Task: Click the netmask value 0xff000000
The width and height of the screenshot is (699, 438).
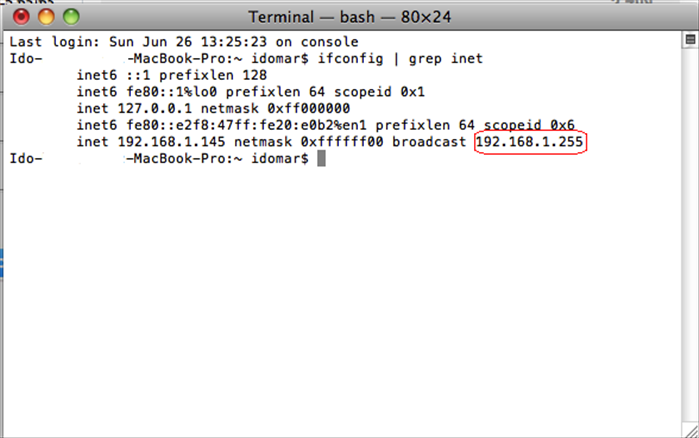Action: tap(308, 109)
